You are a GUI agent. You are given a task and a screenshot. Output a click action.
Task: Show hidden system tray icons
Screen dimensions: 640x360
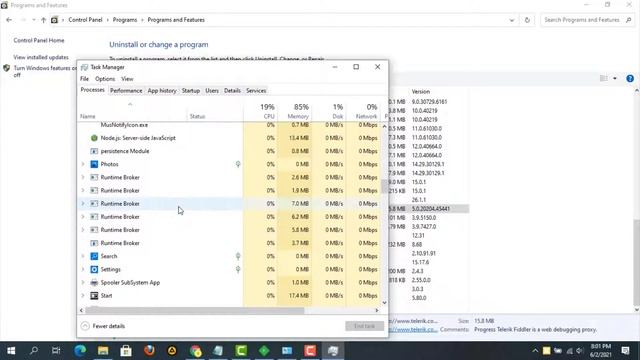[x=535, y=351]
